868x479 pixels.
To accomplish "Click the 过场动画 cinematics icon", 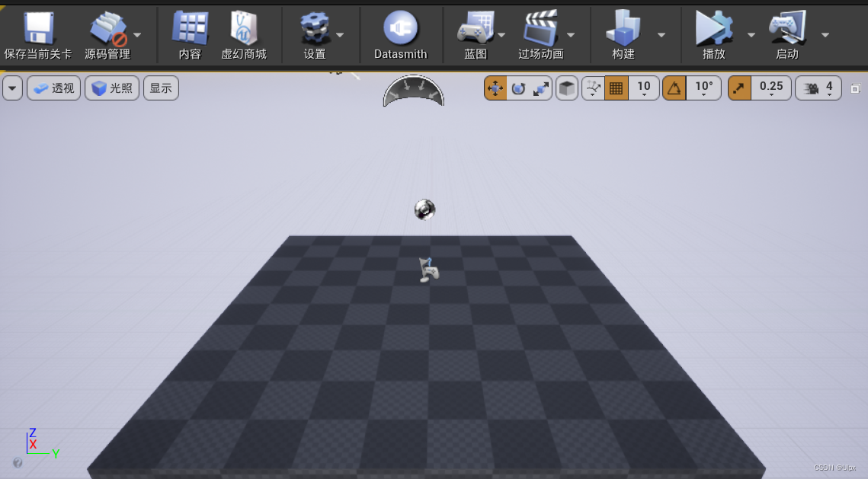I will (541, 30).
